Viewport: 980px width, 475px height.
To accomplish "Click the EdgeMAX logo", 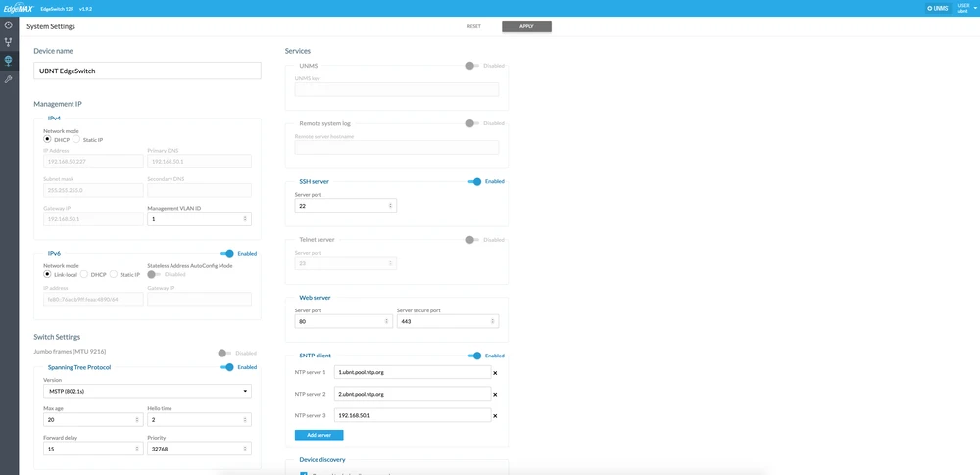I will pos(20,8).
